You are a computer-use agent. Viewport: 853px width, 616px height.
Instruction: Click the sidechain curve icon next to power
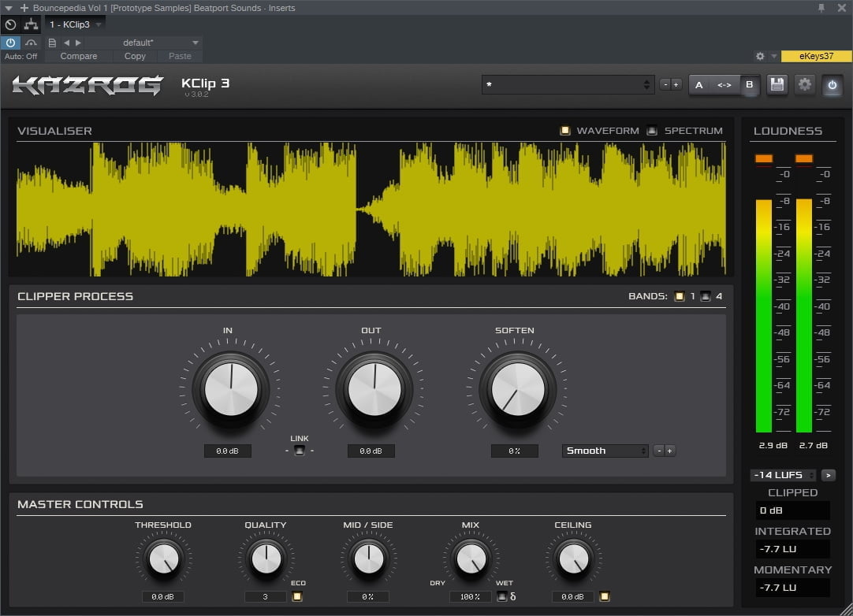pyautogui.click(x=32, y=43)
